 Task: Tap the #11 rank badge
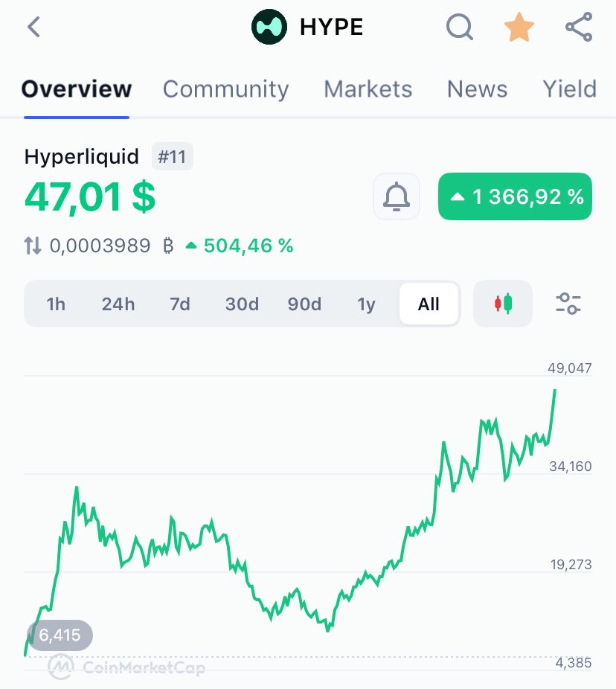click(x=173, y=156)
